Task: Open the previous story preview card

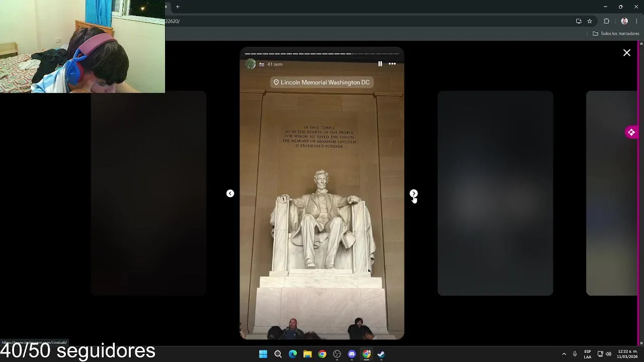Action: coord(148,193)
